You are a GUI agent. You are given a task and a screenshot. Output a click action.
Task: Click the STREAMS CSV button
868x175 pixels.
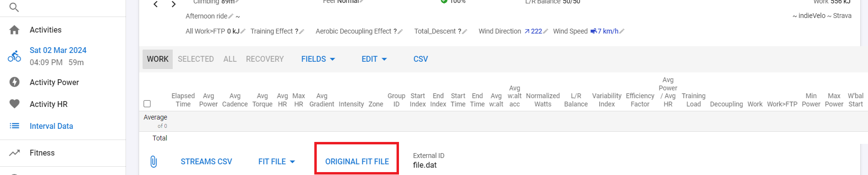tap(206, 161)
